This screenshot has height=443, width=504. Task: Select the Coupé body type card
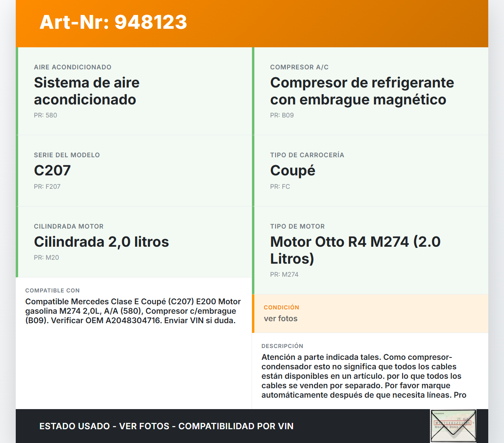(x=370, y=170)
